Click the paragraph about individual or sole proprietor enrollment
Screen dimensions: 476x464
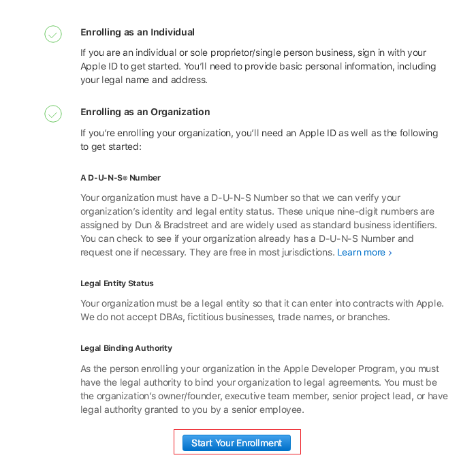pyautogui.click(x=258, y=66)
